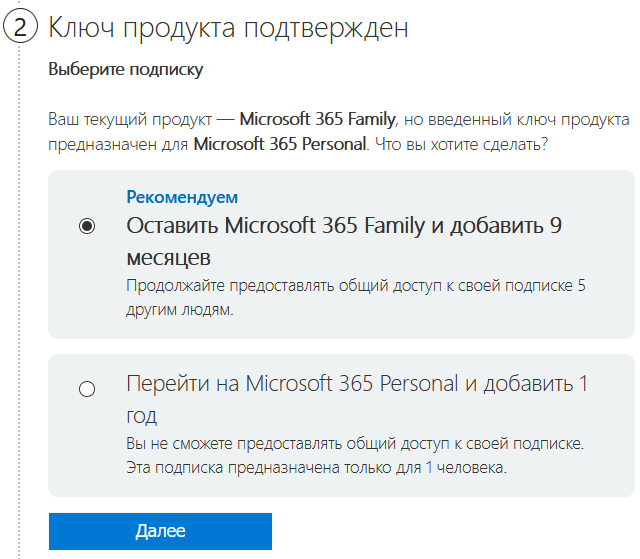The image size is (640, 559).
Task: Click the blue Рекомендуем label
Action: (x=182, y=197)
